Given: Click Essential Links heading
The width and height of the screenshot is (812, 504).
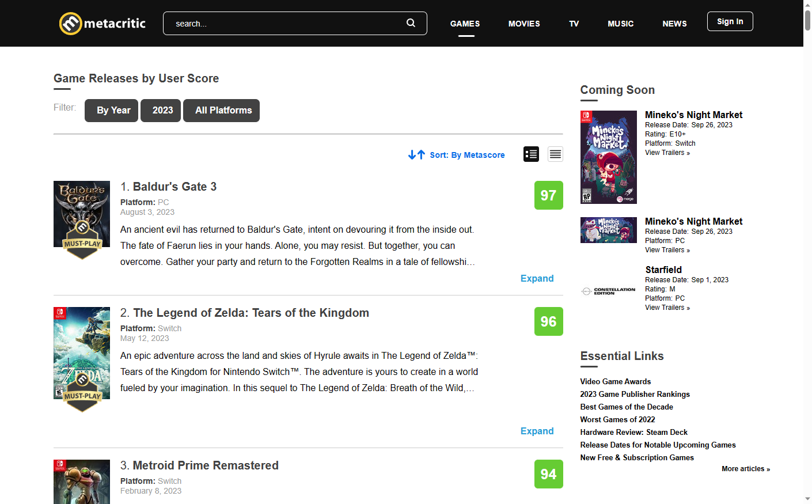Looking at the screenshot, I should point(622,356).
